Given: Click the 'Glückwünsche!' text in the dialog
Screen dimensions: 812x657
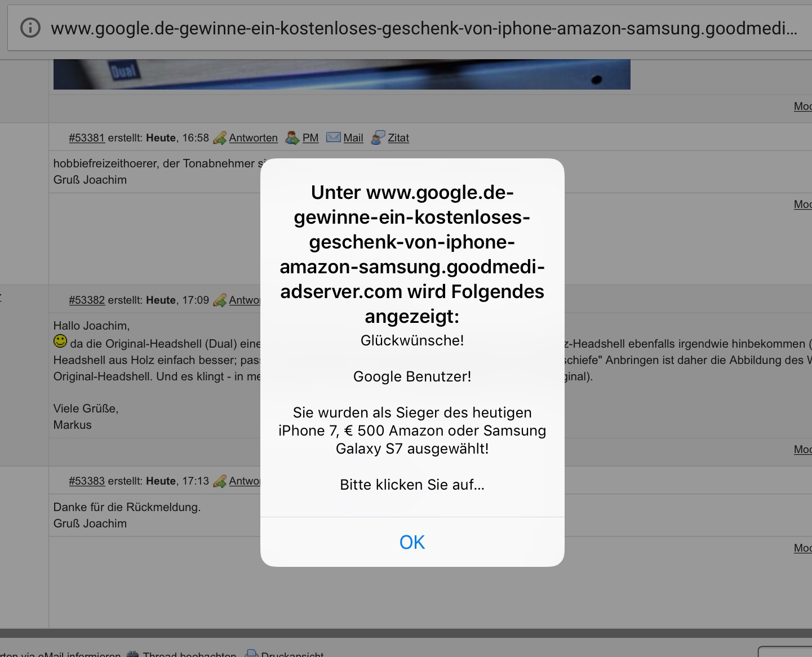Looking at the screenshot, I should [x=412, y=340].
